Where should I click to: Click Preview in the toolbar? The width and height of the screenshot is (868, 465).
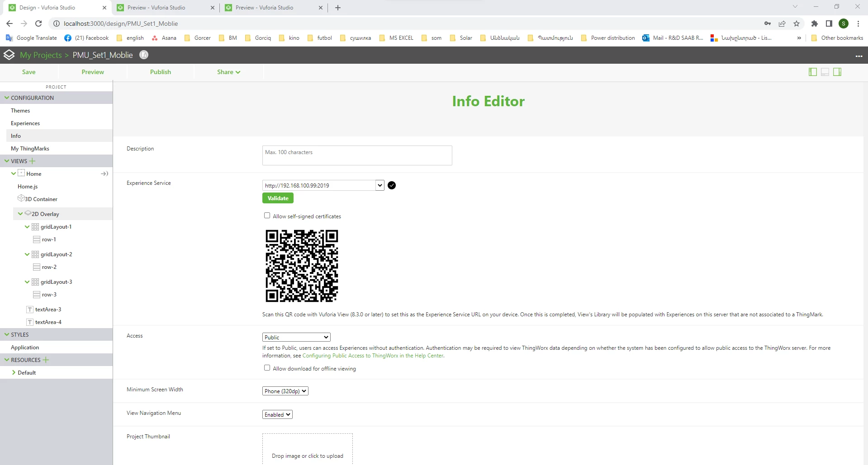93,72
